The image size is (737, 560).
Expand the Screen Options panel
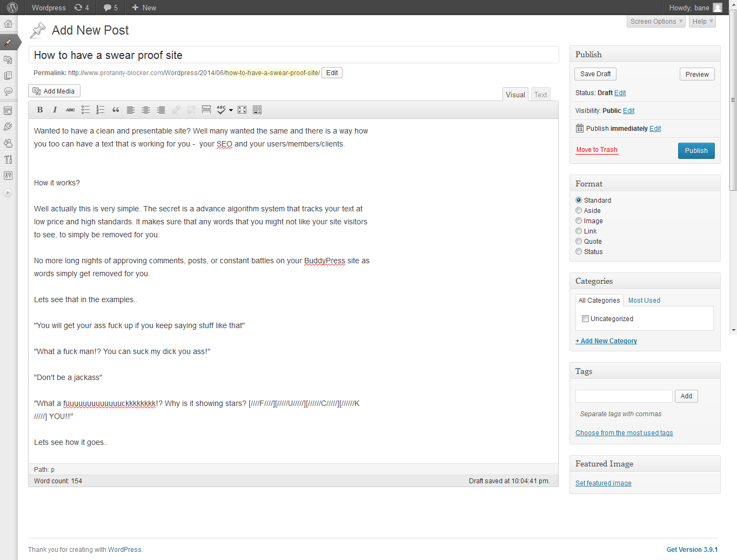[656, 22]
